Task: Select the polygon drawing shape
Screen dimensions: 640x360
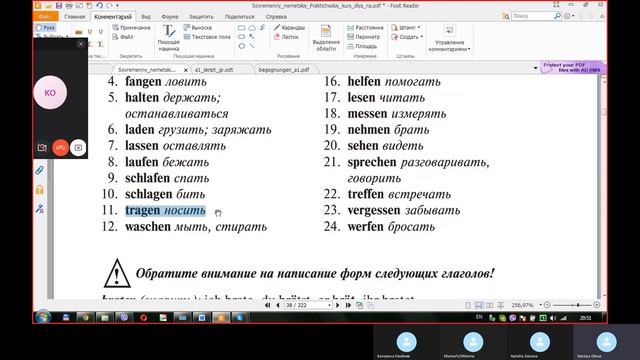Action: coord(242,46)
